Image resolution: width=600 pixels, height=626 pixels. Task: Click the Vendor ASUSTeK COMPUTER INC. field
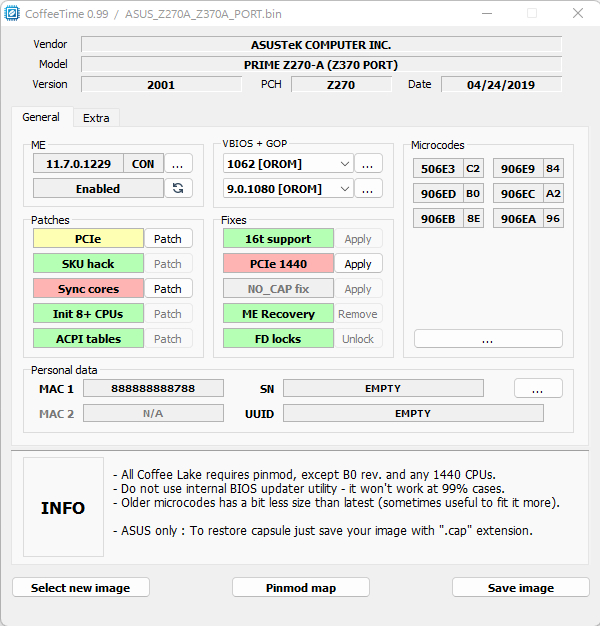point(321,44)
